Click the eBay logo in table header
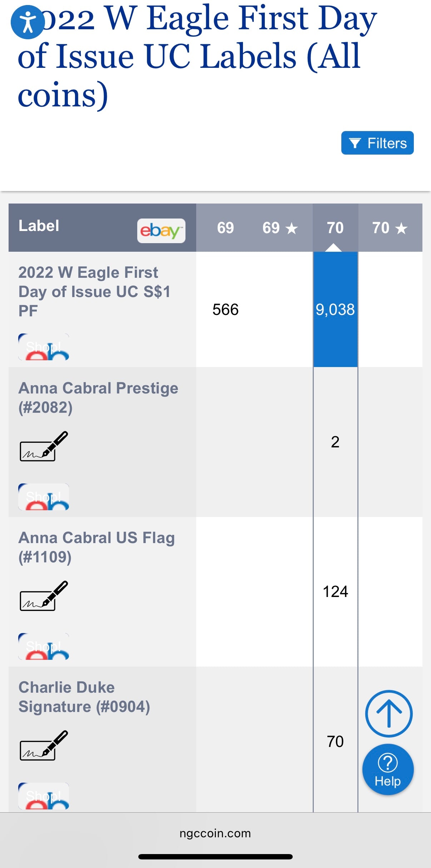431x868 pixels. coord(161,231)
